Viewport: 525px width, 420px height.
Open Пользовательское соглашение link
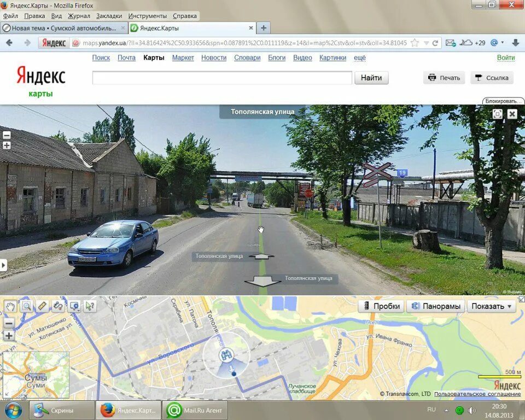click(x=477, y=394)
